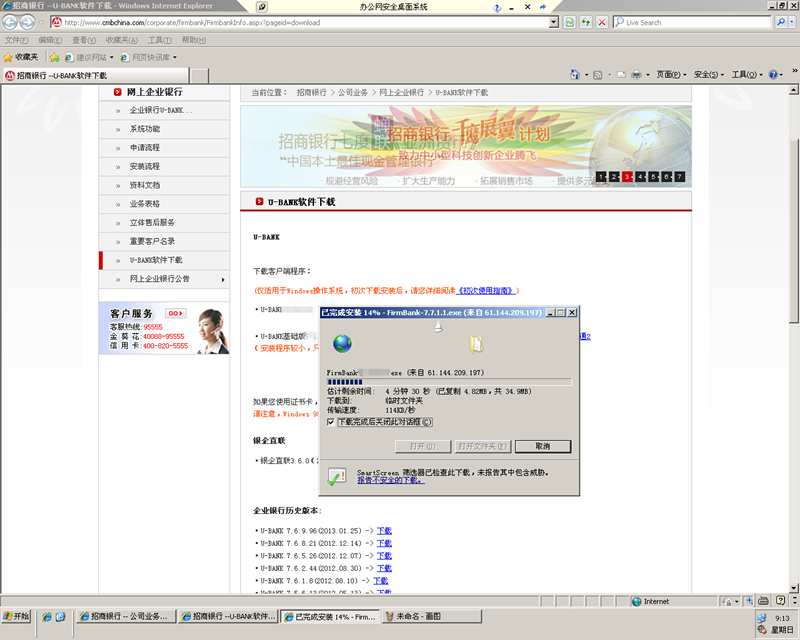Focus the URL address bar
Viewport: 800px width, 640px height.
click(299, 22)
